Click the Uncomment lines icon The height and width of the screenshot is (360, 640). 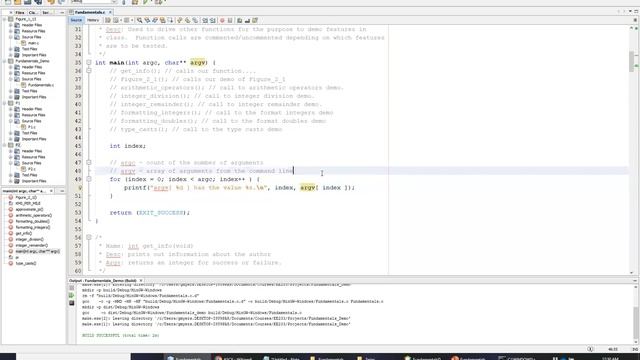pyautogui.click(x=247, y=20)
